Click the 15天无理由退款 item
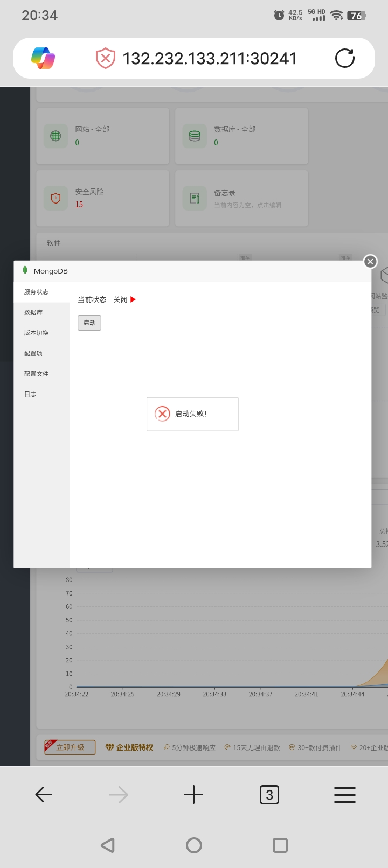 coord(252,747)
